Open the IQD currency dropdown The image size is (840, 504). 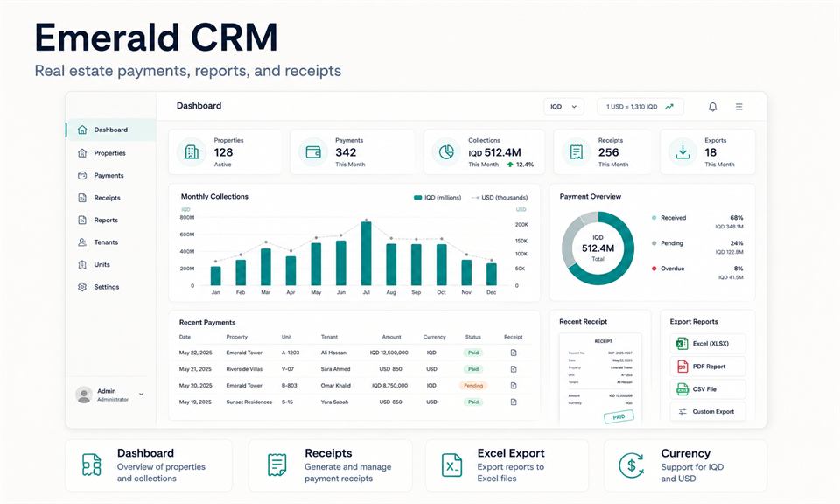(563, 107)
